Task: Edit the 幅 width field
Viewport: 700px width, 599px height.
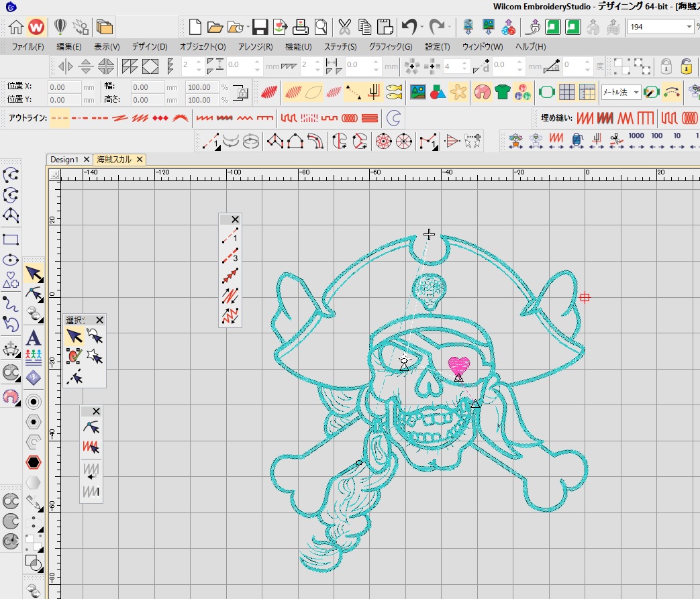Action: (x=148, y=87)
